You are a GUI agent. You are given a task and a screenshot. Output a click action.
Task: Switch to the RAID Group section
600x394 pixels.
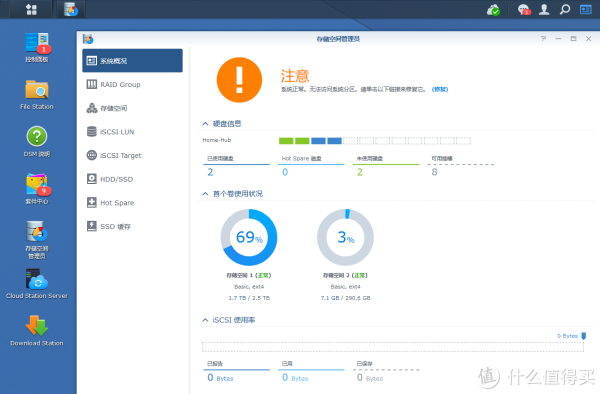[132, 84]
